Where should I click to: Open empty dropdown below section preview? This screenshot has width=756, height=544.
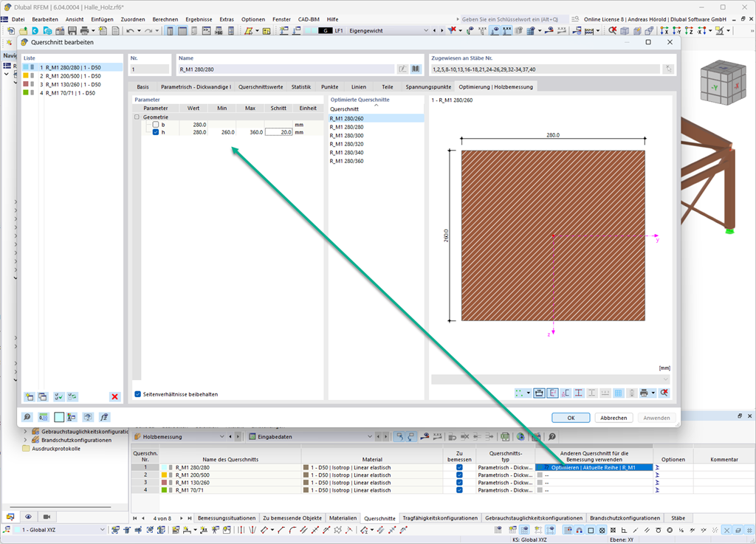click(x=551, y=379)
